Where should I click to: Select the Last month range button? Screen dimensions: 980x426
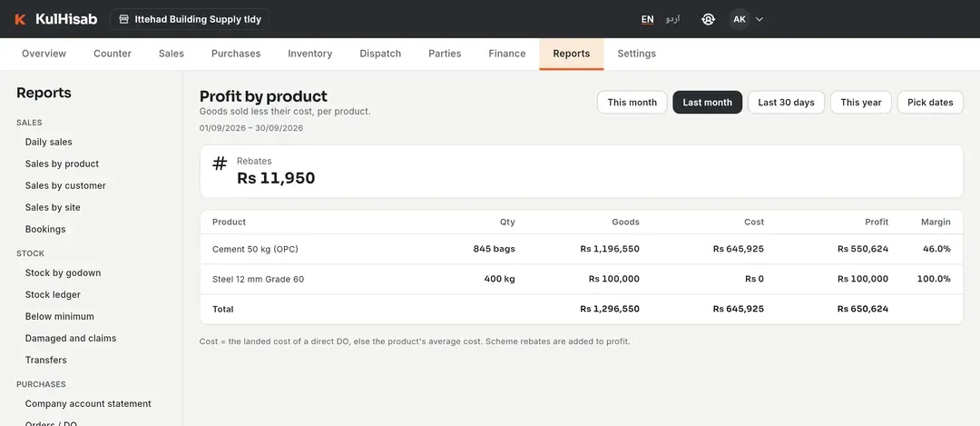point(708,103)
